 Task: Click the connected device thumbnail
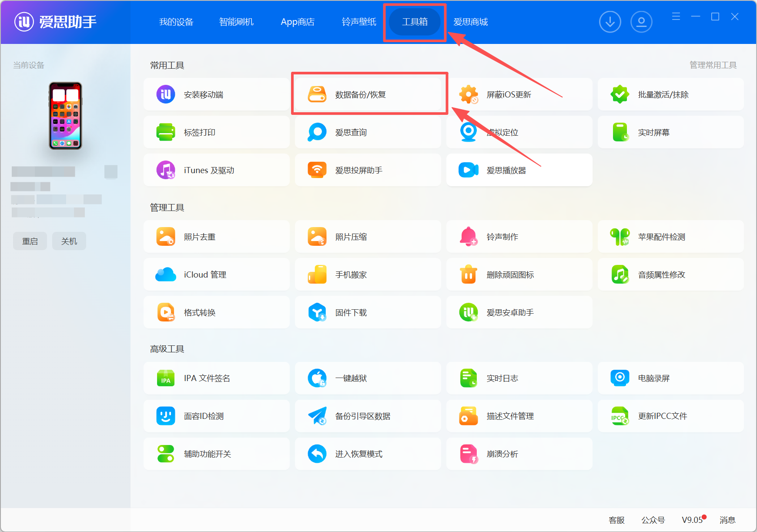coord(65,116)
